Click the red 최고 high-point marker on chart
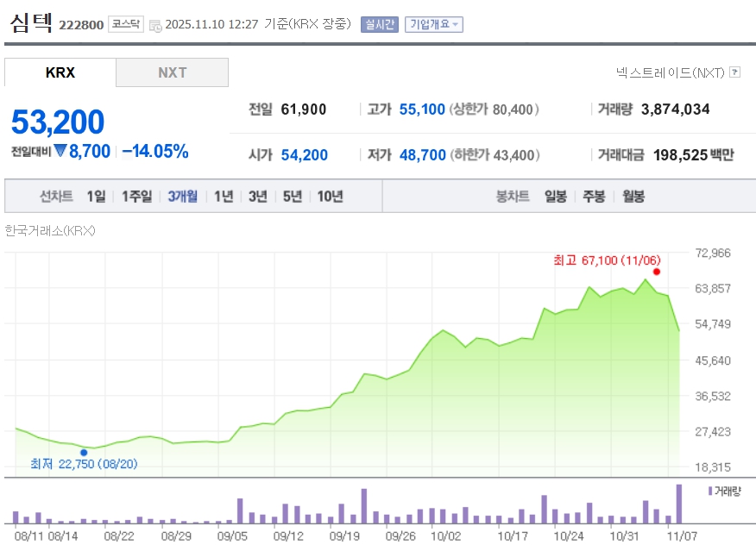The height and width of the screenshot is (551, 756). (x=657, y=272)
